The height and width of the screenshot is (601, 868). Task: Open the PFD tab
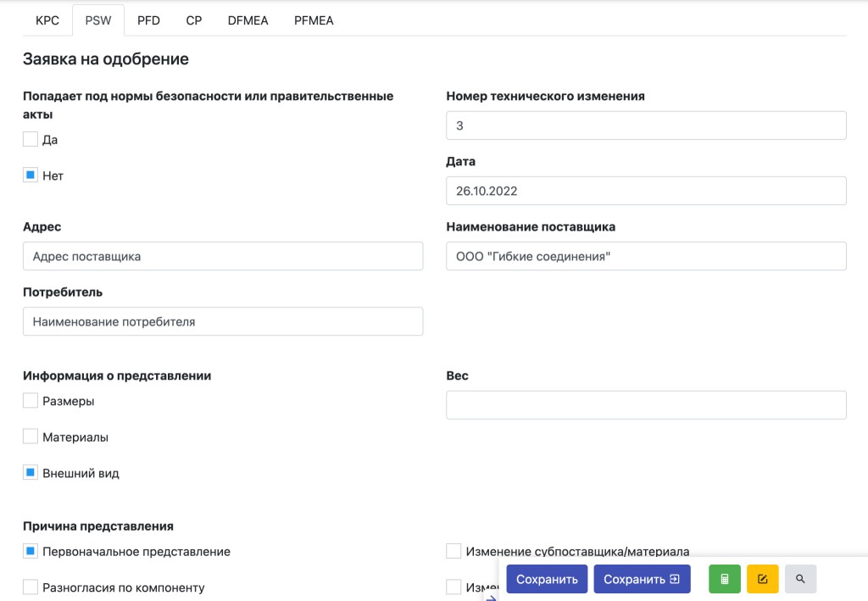148,20
